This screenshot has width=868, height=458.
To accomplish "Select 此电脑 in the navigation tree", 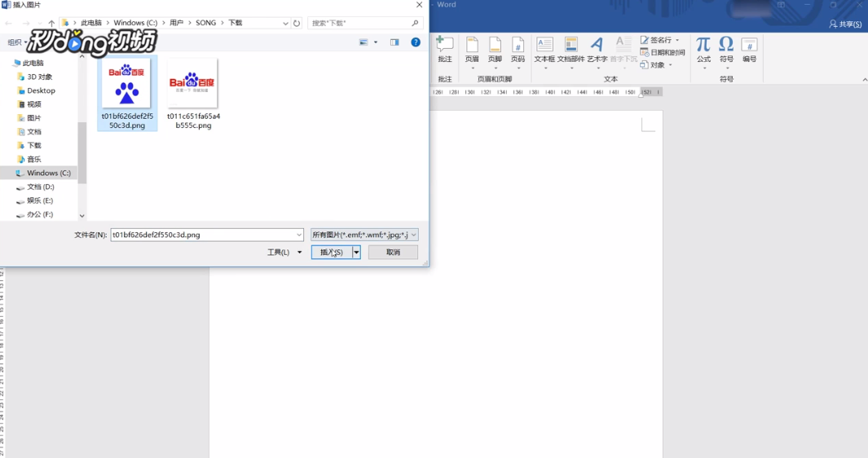I will (33, 63).
